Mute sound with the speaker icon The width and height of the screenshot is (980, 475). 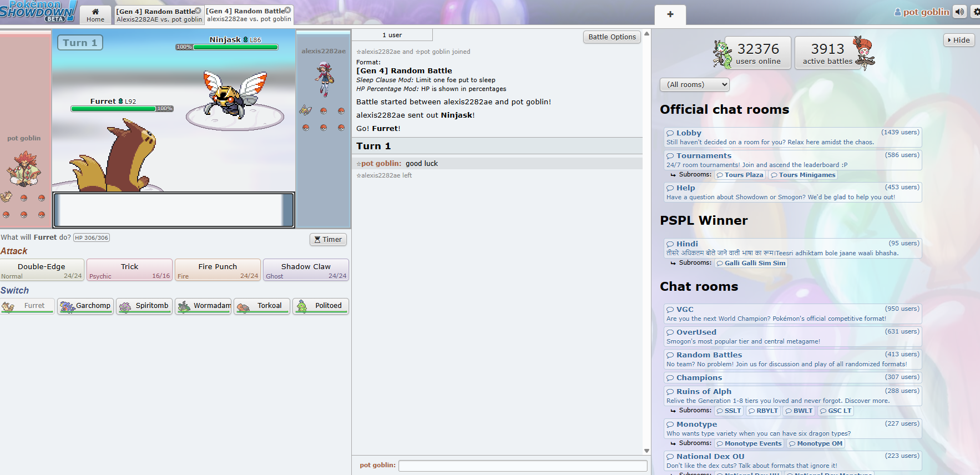[x=959, y=12]
